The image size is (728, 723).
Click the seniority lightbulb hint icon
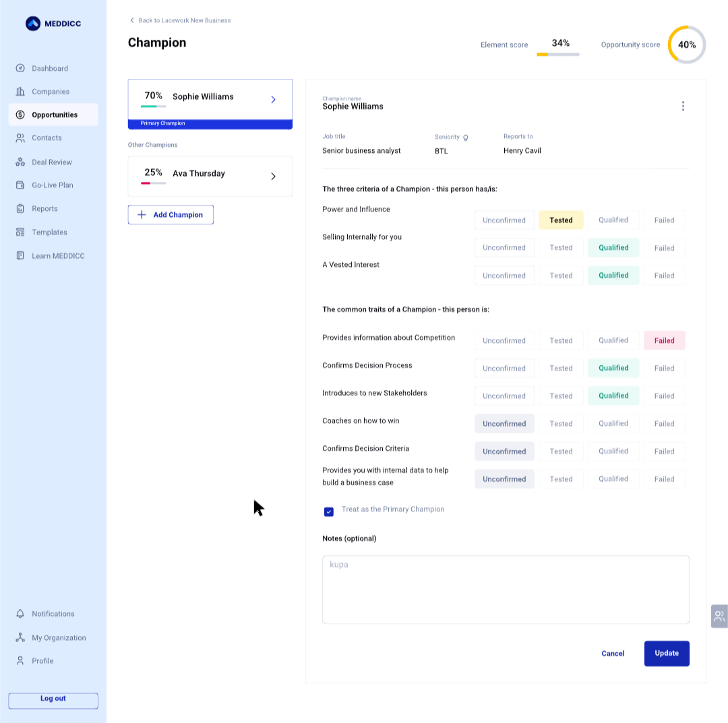click(465, 137)
